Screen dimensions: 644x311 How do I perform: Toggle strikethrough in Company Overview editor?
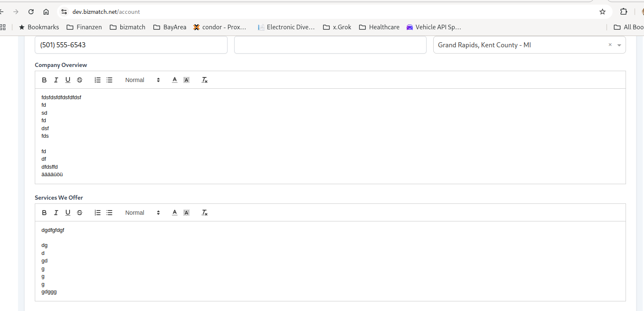pyautogui.click(x=80, y=80)
